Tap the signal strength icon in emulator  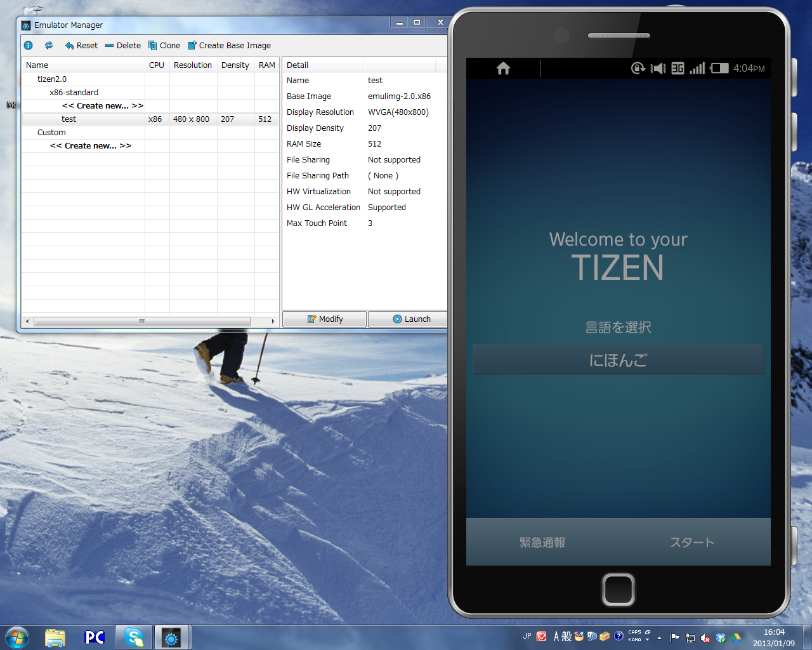pyautogui.click(x=697, y=68)
